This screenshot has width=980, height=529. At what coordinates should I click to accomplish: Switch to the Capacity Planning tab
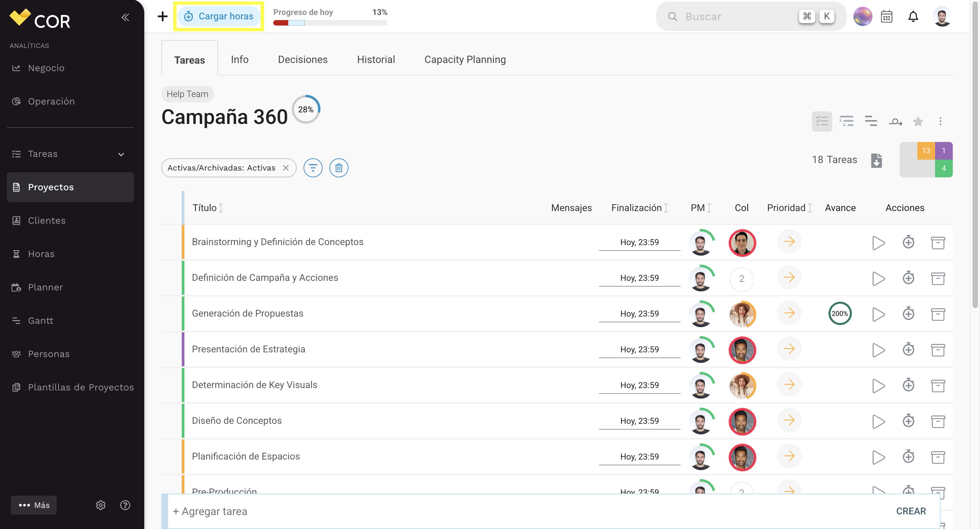click(465, 60)
